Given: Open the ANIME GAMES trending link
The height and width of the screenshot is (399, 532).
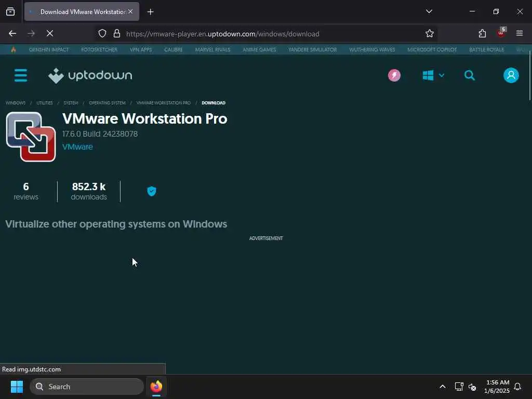Looking at the screenshot, I should coord(259,49).
